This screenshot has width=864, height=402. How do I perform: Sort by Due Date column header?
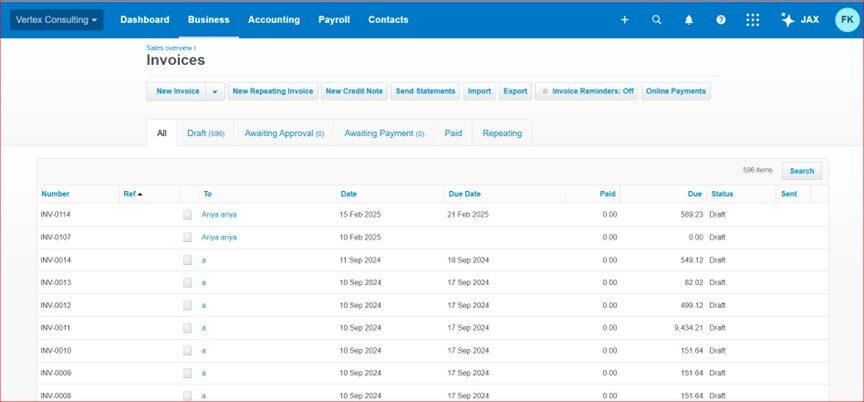pyautogui.click(x=465, y=194)
